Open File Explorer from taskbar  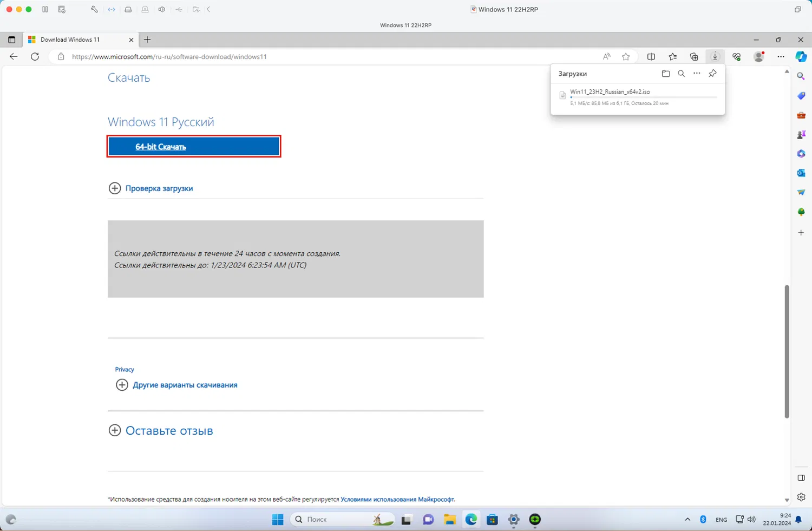450,520
